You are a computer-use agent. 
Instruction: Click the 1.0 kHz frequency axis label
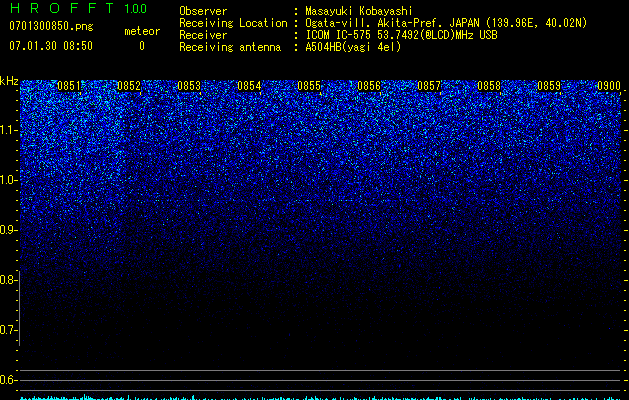point(7,180)
